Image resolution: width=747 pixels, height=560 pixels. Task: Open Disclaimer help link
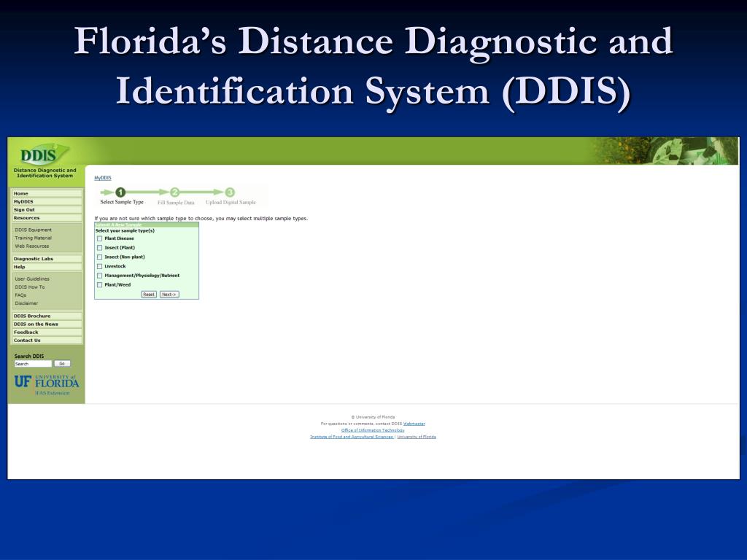click(x=26, y=303)
